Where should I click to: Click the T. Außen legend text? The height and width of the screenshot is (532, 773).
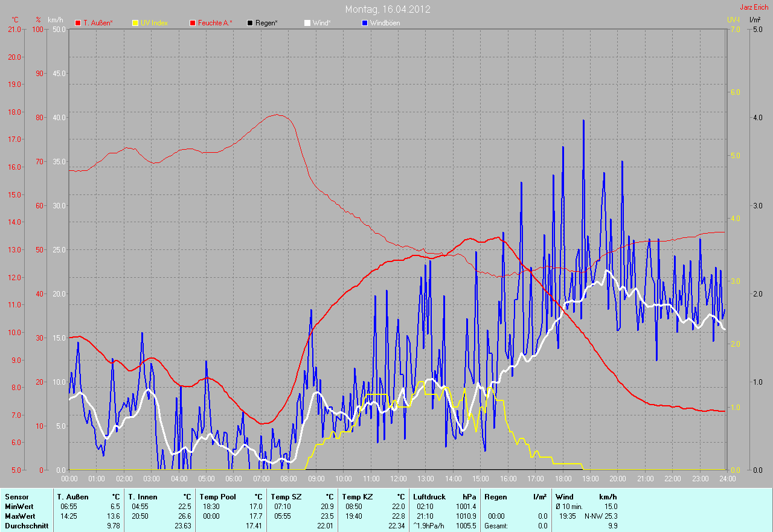[x=98, y=23]
